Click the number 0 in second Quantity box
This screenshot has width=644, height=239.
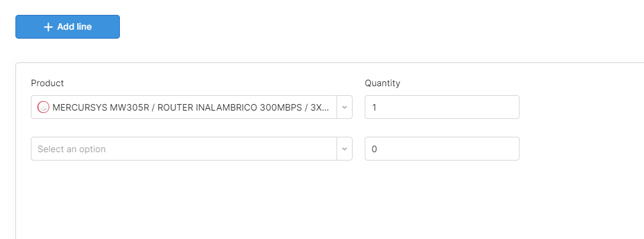(x=374, y=149)
